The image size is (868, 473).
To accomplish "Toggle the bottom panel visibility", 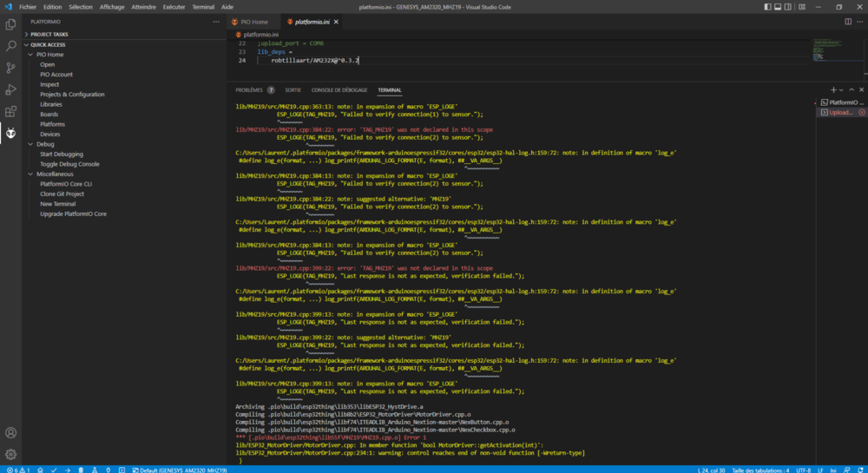I will (x=778, y=7).
